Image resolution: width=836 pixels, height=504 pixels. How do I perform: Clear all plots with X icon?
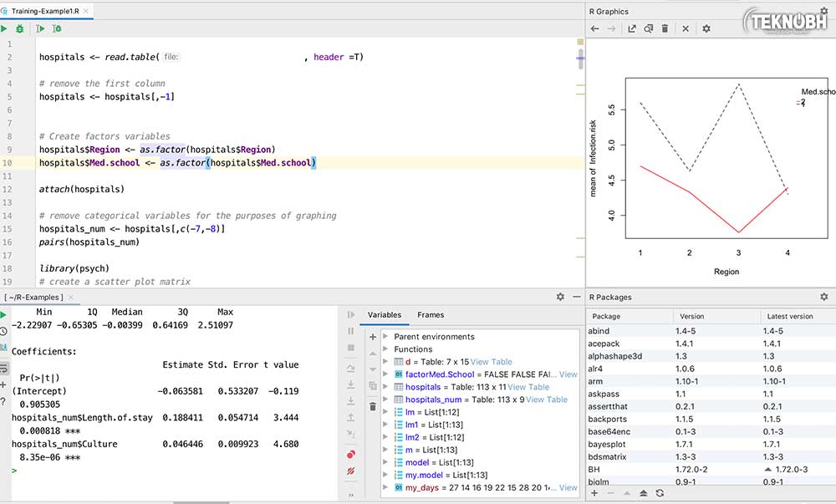[x=686, y=28]
